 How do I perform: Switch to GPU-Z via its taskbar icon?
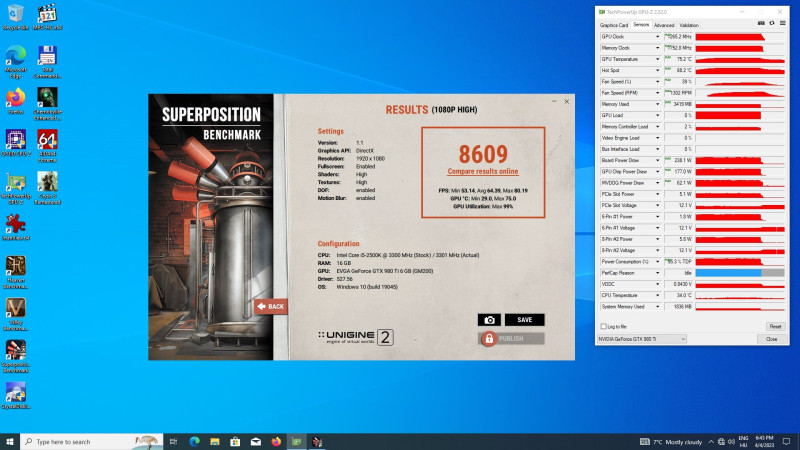tap(296, 441)
